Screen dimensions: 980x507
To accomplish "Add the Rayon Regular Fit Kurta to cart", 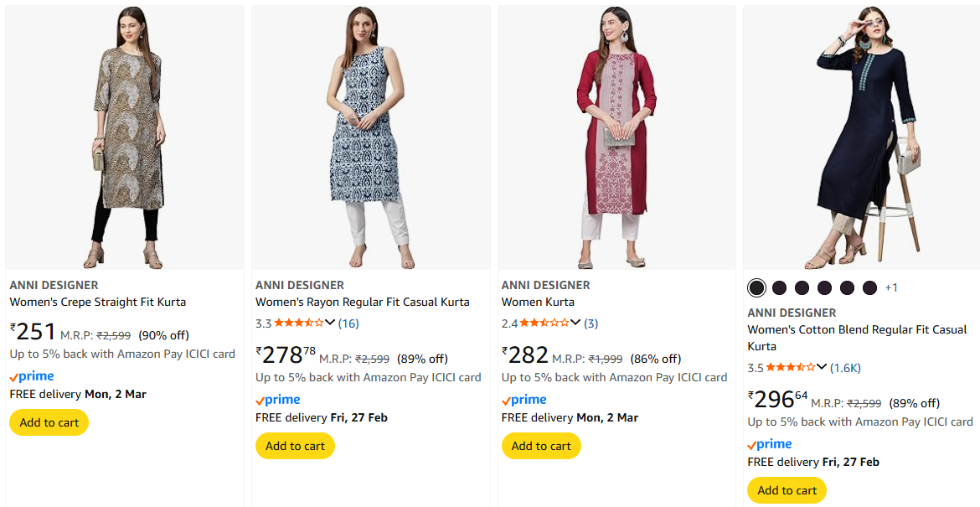I will click(x=295, y=446).
